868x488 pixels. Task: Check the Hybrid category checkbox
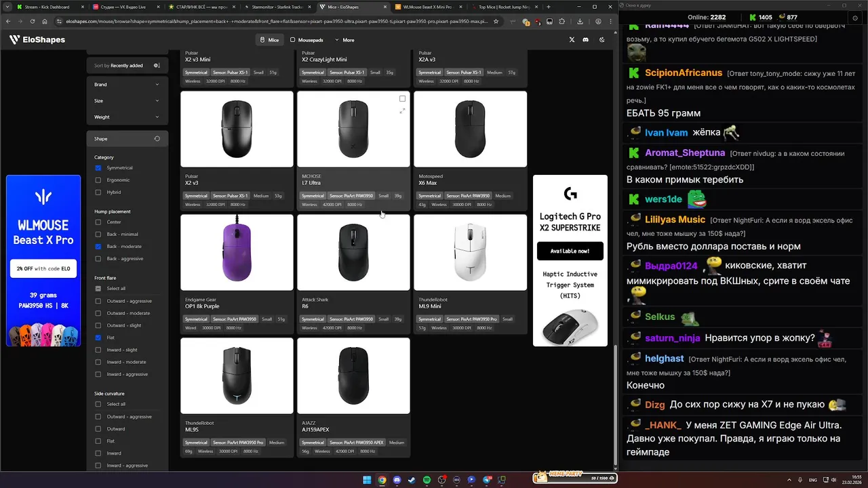click(98, 192)
